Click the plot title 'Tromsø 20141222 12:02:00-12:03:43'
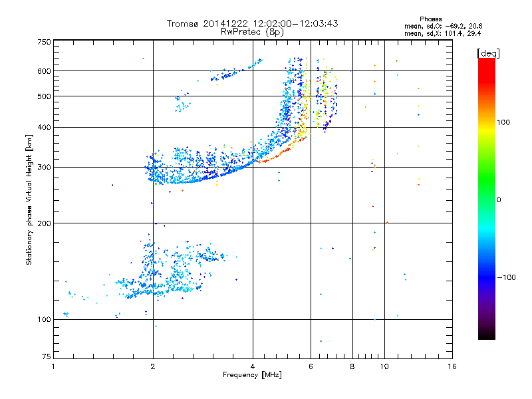The width and height of the screenshot is (532, 399). coord(252,23)
